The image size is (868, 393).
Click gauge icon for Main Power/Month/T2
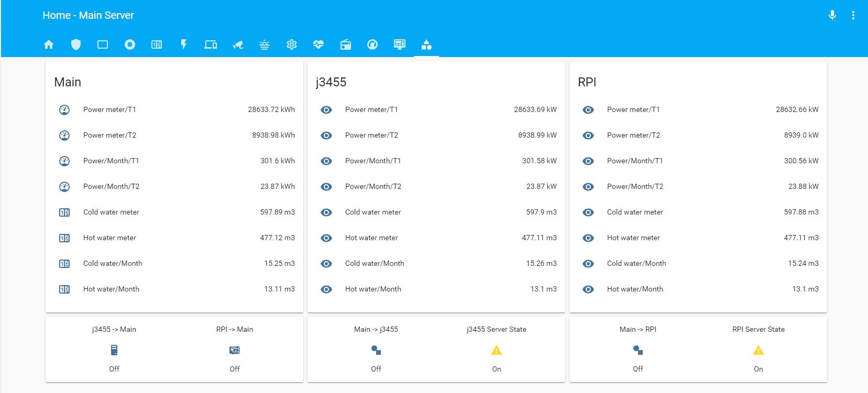(64, 187)
